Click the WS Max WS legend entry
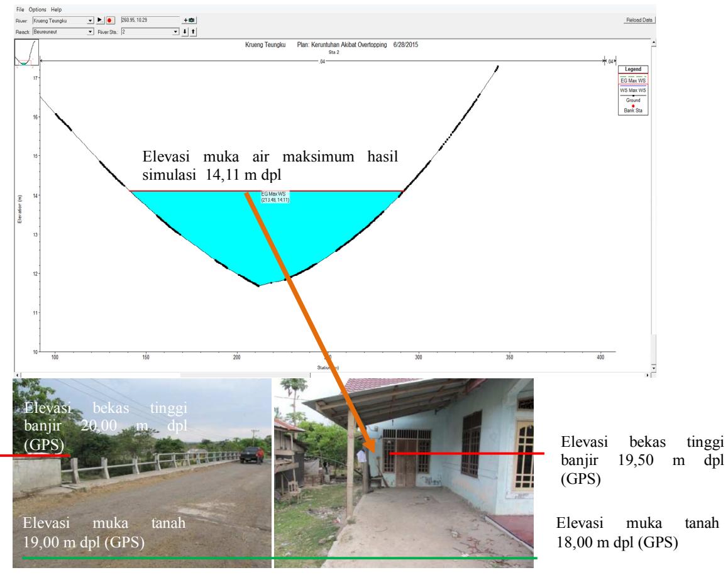 pos(633,90)
